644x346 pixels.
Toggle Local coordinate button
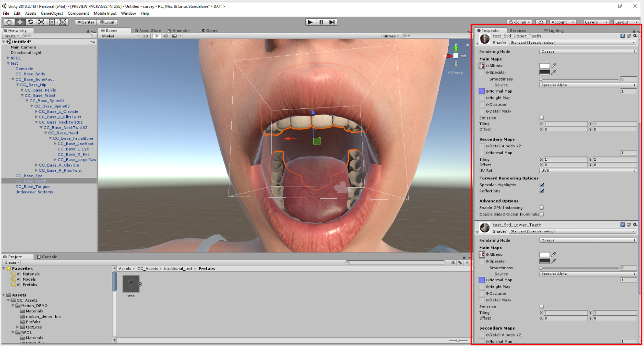tap(107, 22)
